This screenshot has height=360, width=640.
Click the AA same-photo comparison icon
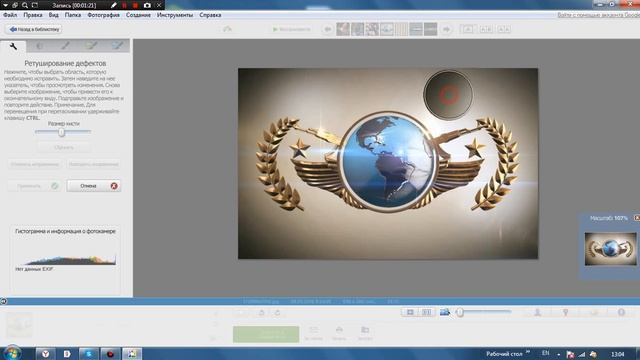pos(504,29)
